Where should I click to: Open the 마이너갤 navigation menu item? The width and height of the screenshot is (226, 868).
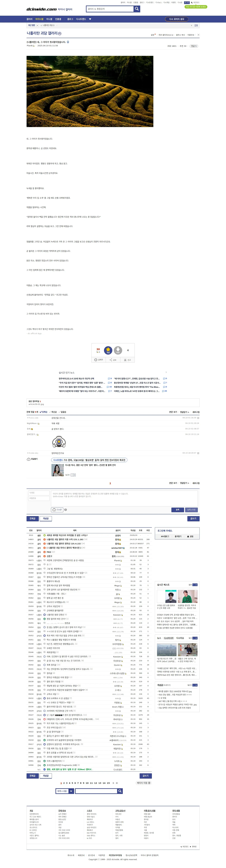coord(39,19)
